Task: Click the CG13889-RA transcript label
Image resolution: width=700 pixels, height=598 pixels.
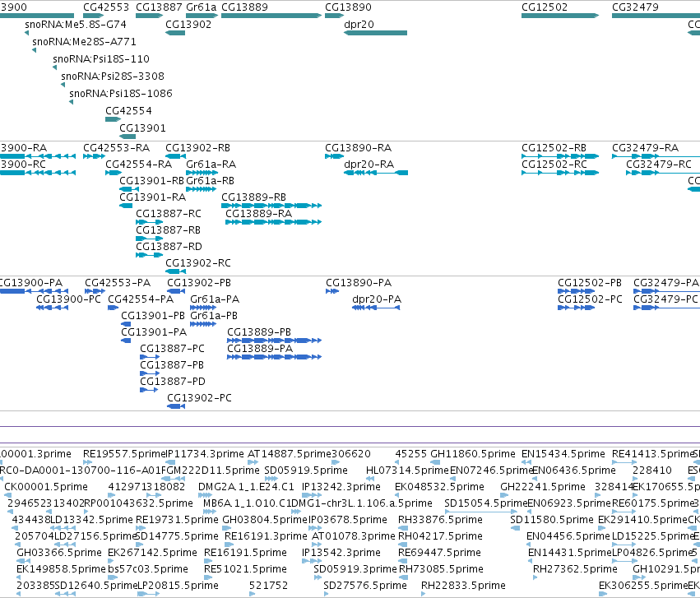Action: (258, 214)
